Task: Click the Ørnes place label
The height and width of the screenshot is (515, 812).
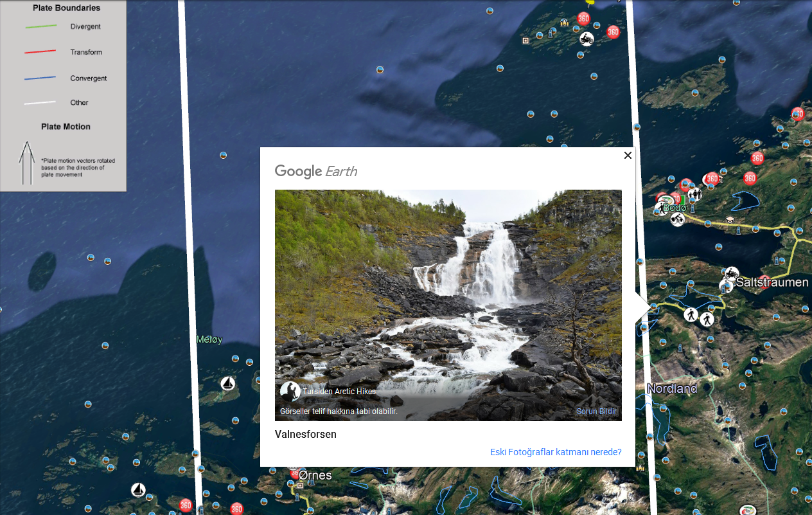Action: 315,475
